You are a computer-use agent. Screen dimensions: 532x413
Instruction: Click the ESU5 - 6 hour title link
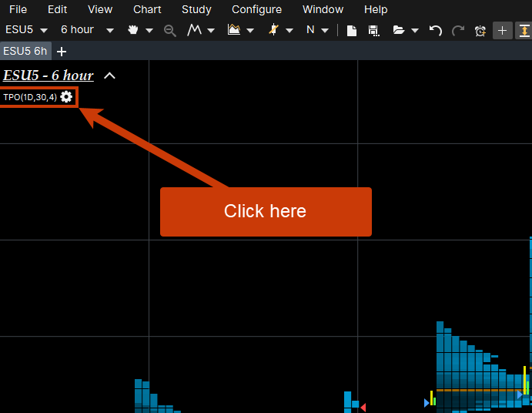[48, 76]
